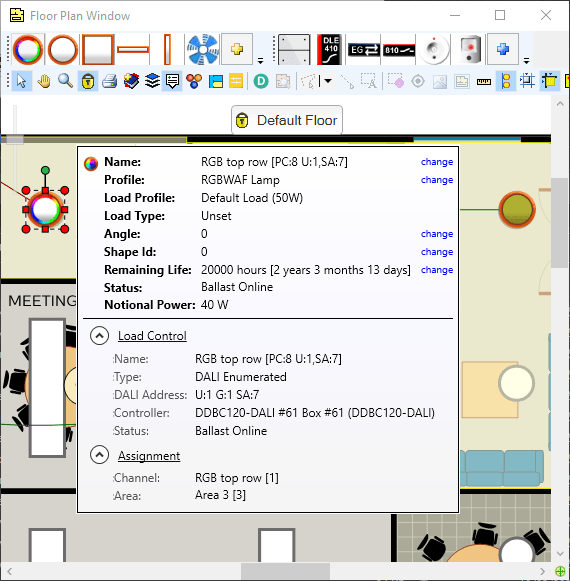Click the vertical scrollbar thumb

coord(560,222)
